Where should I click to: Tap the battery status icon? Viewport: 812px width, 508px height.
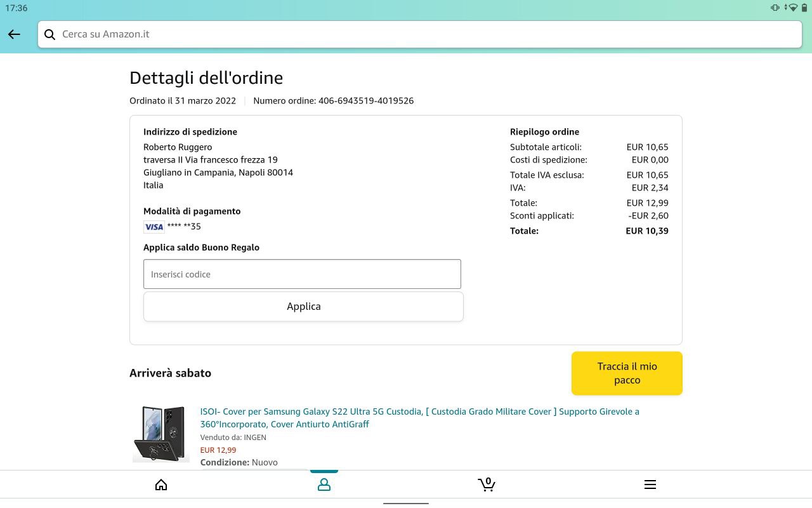tap(804, 8)
